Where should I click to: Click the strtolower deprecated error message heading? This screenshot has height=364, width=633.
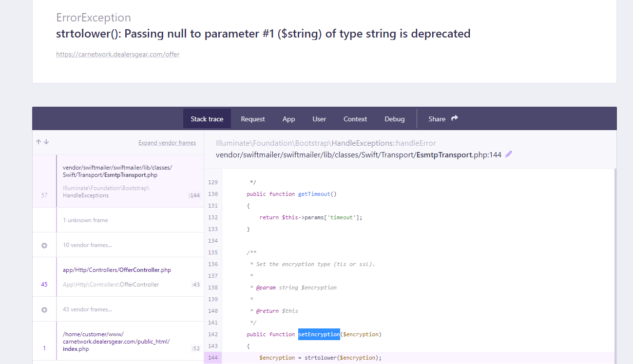pos(263,34)
